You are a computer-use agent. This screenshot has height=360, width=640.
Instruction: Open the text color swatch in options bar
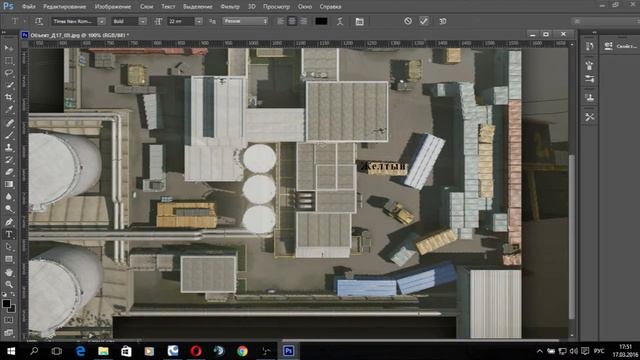[321, 21]
